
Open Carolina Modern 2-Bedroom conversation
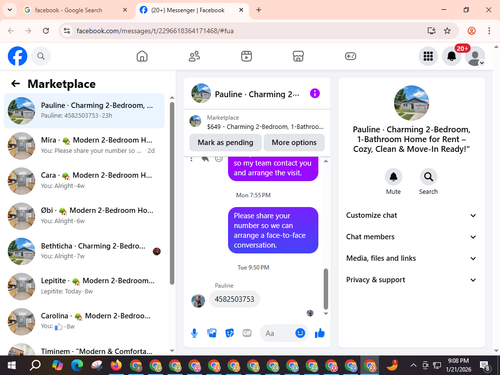[x=84, y=321]
